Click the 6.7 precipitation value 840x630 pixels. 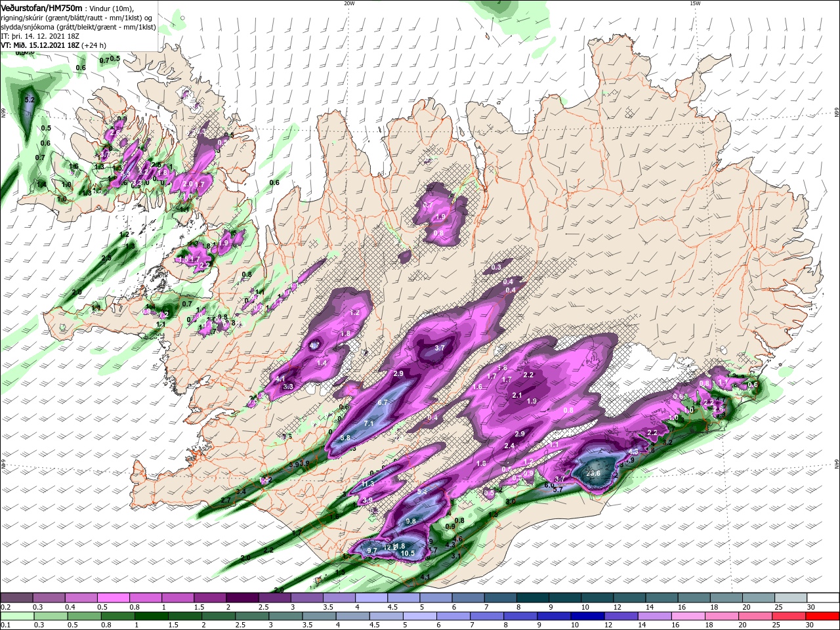384,402
